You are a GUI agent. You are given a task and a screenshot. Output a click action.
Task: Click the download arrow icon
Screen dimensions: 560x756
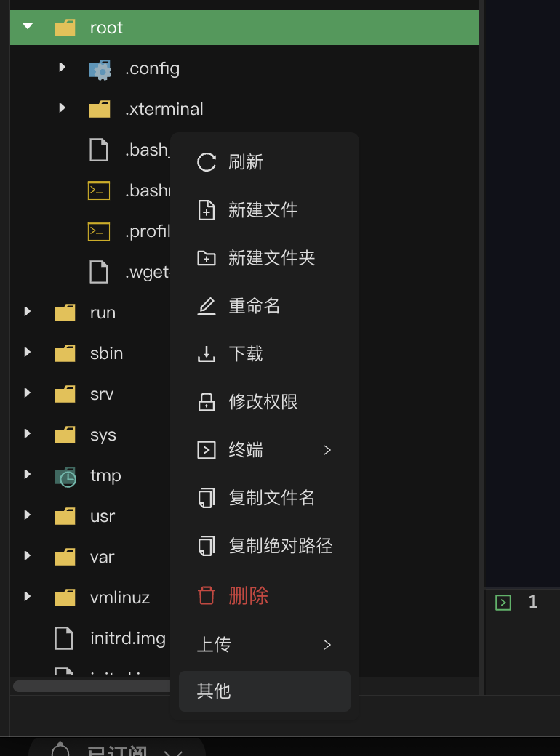point(207,354)
